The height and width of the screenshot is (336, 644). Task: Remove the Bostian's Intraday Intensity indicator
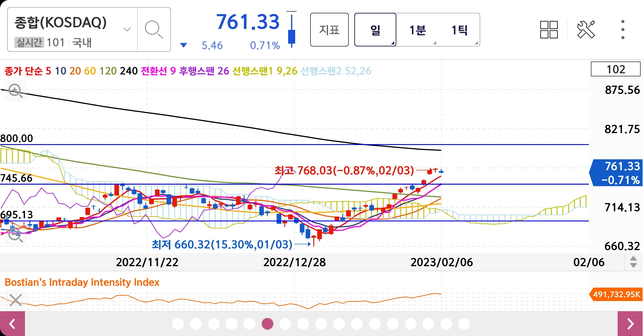click(15, 300)
